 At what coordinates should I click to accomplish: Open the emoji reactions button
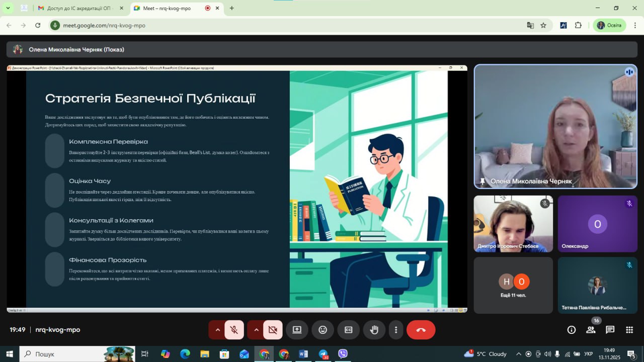coord(323,330)
